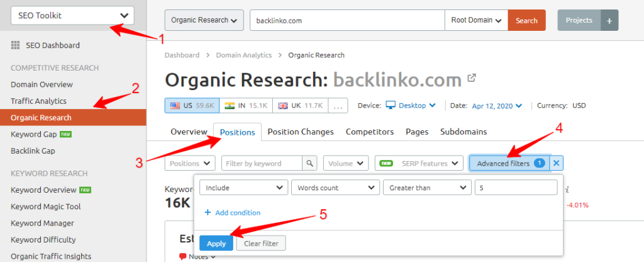The height and width of the screenshot is (262, 644).
Task: Open the Volume filter dropdown
Action: coord(345,163)
